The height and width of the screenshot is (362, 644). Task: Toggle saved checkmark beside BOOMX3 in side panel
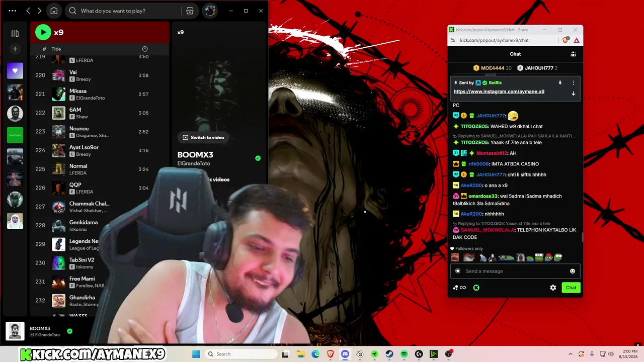click(x=258, y=158)
